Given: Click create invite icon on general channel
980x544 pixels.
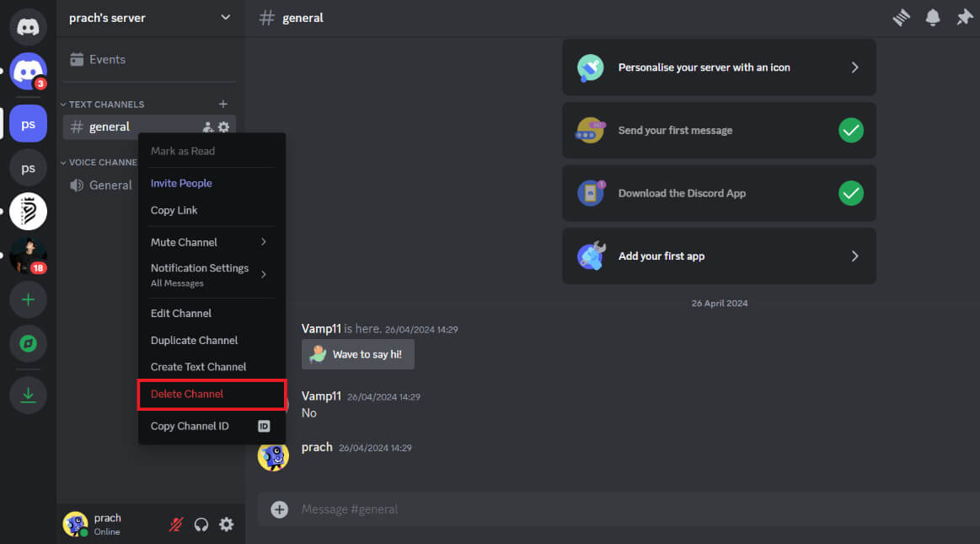Looking at the screenshot, I should 207,127.
